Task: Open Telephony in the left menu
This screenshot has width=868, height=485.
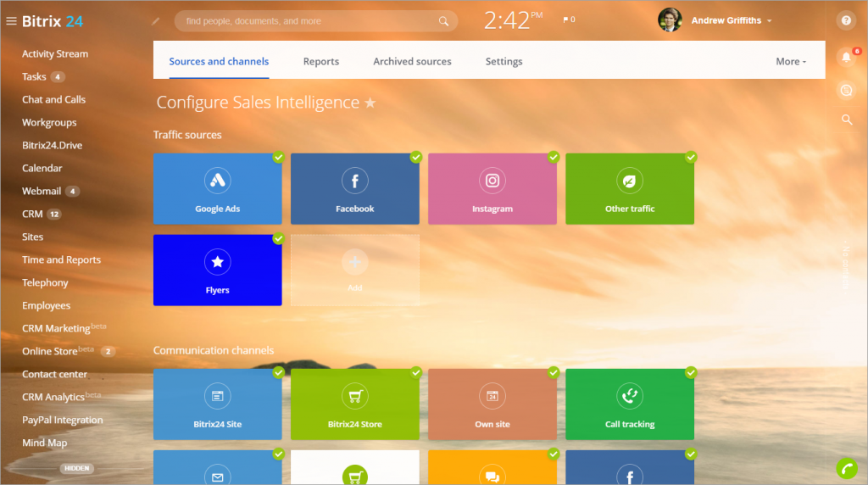Action: click(45, 282)
